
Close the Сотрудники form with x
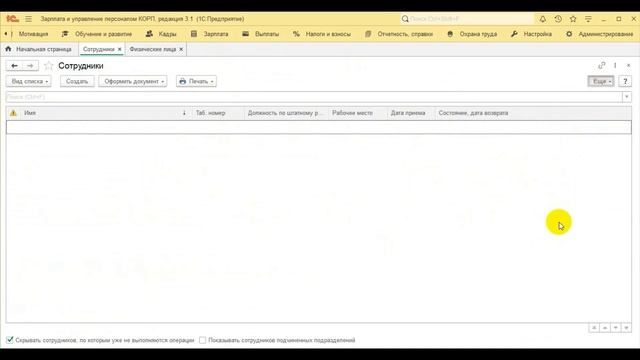[629, 65]
